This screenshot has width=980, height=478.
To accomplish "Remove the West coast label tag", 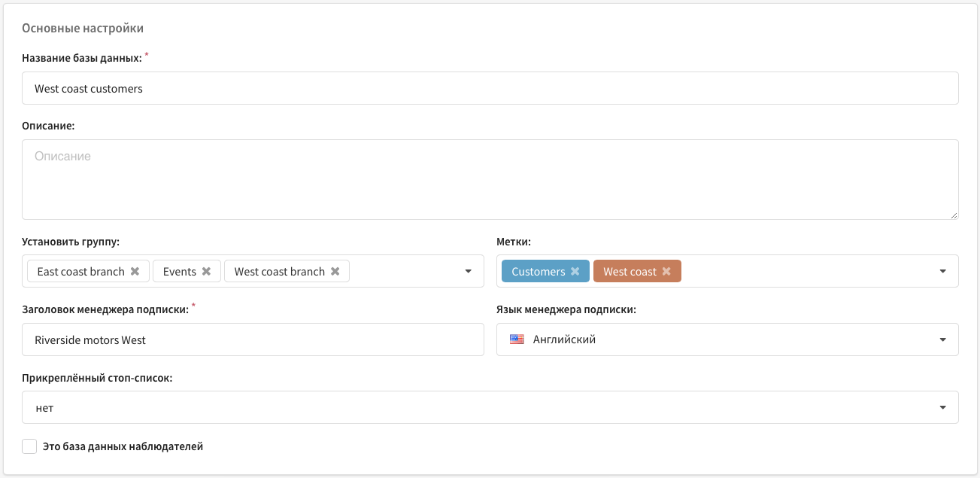I will tap(666, 272).
